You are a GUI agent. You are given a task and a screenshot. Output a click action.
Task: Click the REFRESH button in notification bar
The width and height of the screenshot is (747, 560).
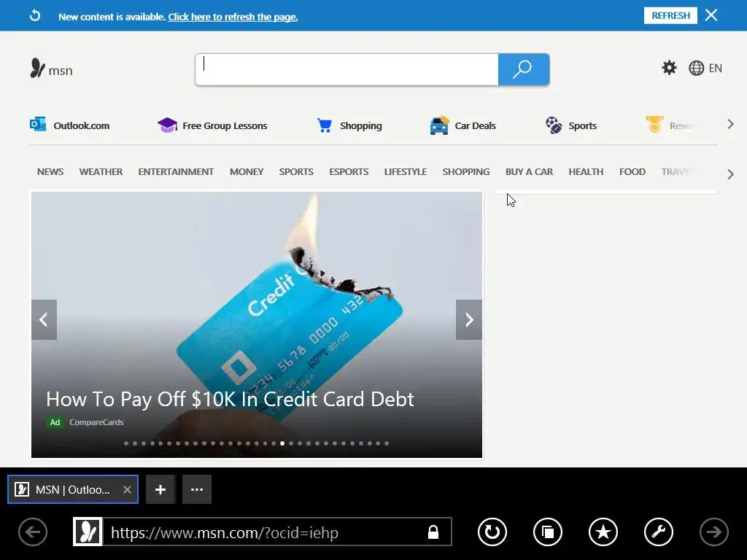[670, 16]
